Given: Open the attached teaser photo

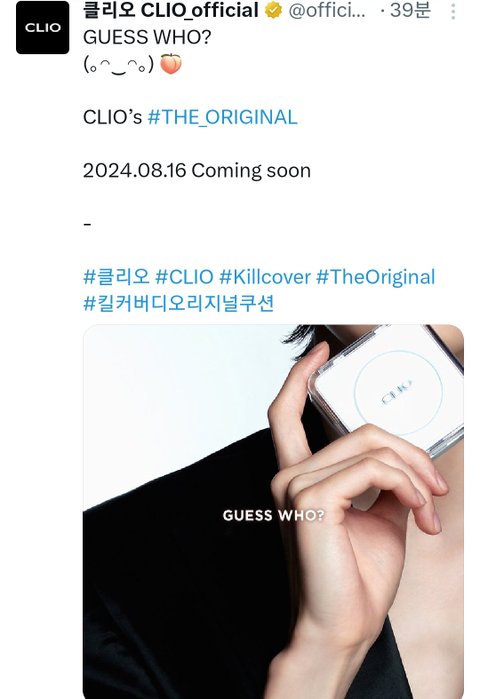Looking at the screenshot, I should pyautogui.click(x=273, y=512).
